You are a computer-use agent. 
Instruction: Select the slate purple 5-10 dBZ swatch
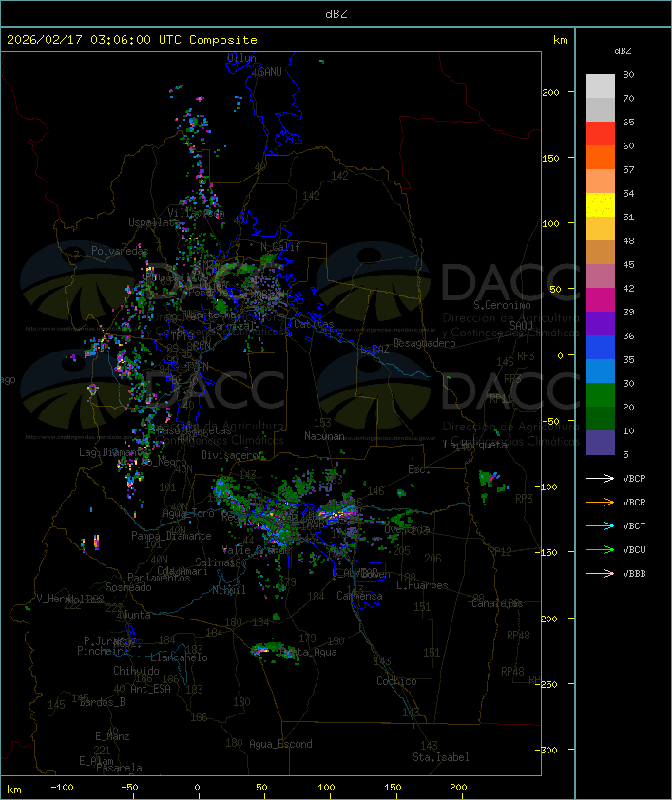[x=600, y=443]
